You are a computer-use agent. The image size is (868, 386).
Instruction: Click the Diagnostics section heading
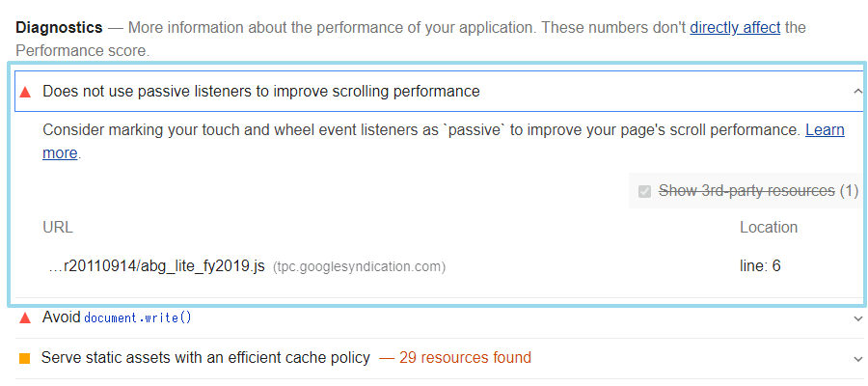59,27
